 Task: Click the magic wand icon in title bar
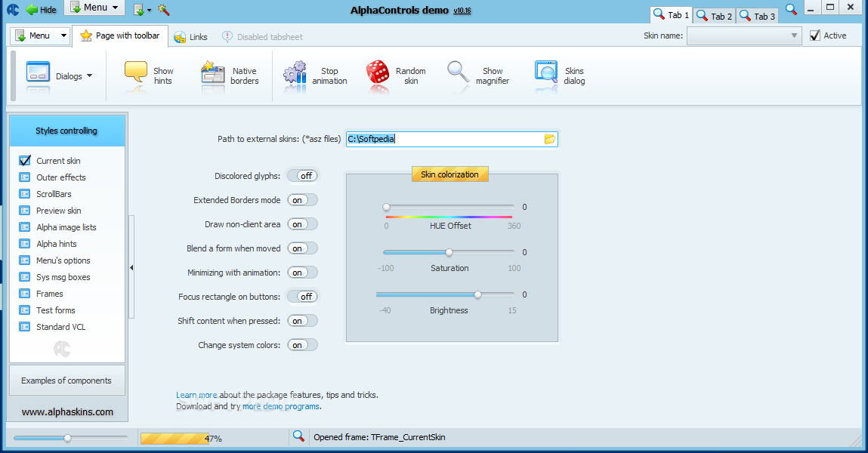point(163,9)
